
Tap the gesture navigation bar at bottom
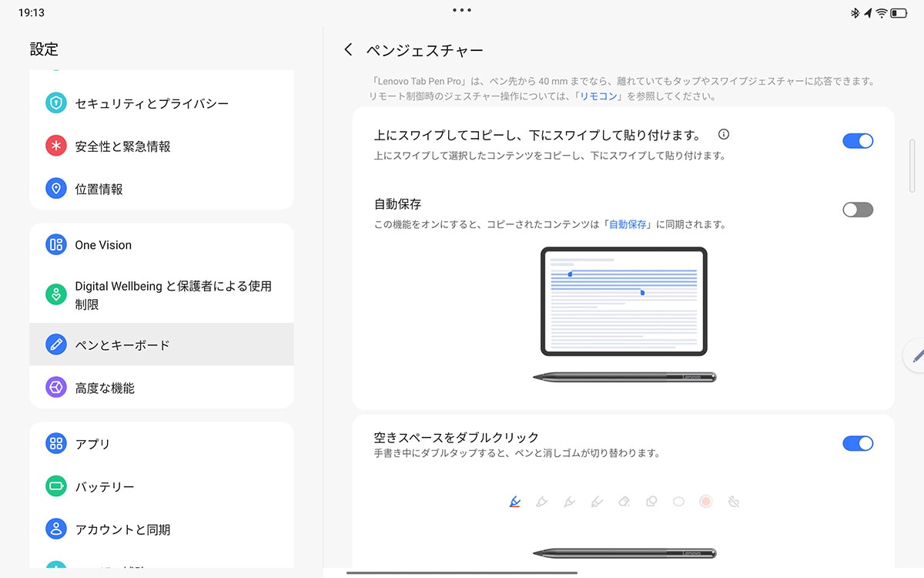coord(462,573)
